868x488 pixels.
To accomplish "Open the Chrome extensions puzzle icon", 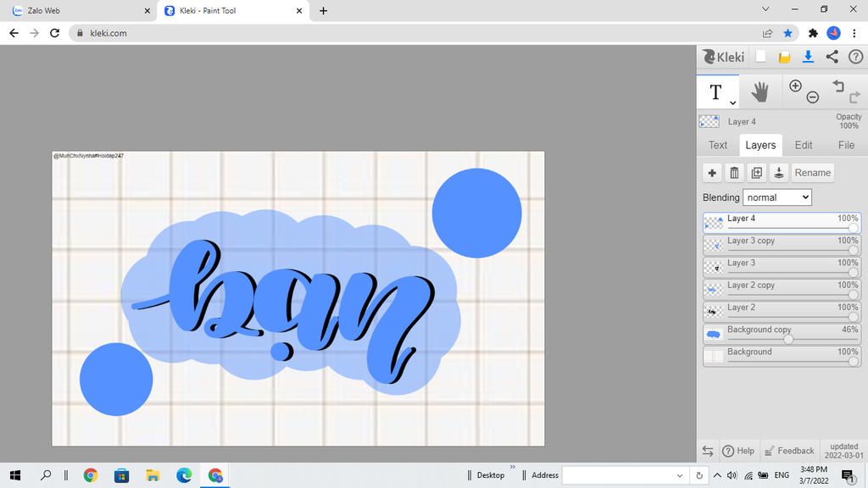I will pos(813,33).
